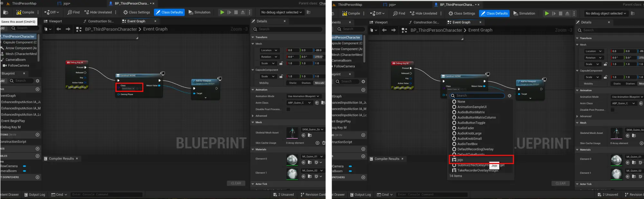Toggle Disable Post Process checkbox, left screenshot
Image resolution: width=644 pixels, height=199 pixels.
click(288, 109)
